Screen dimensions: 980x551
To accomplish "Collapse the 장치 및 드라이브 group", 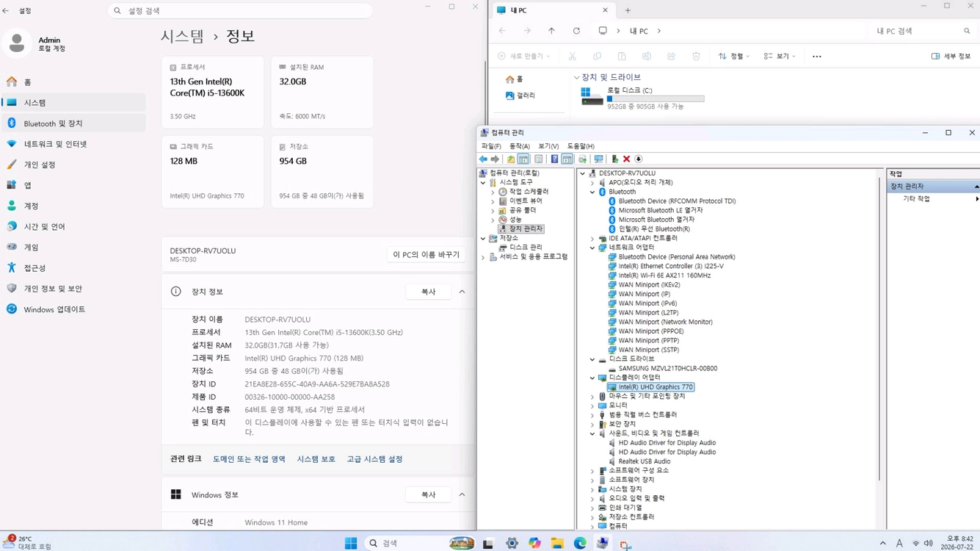I will (x=576, y=77).
